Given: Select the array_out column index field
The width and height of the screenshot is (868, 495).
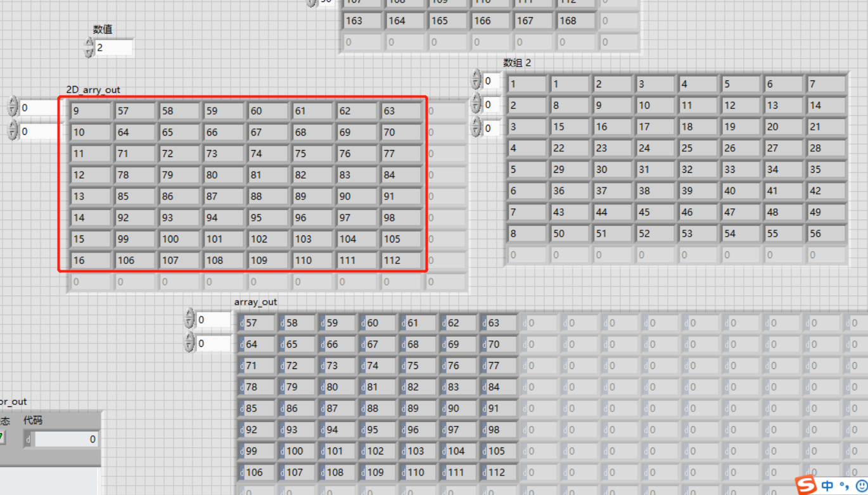Looking at the screenshot, I should (214, 343).
